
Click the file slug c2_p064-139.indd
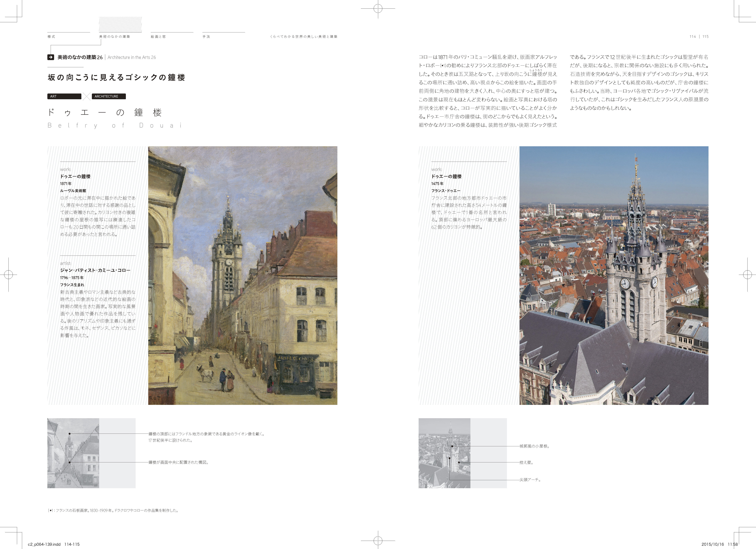(44, 544)
